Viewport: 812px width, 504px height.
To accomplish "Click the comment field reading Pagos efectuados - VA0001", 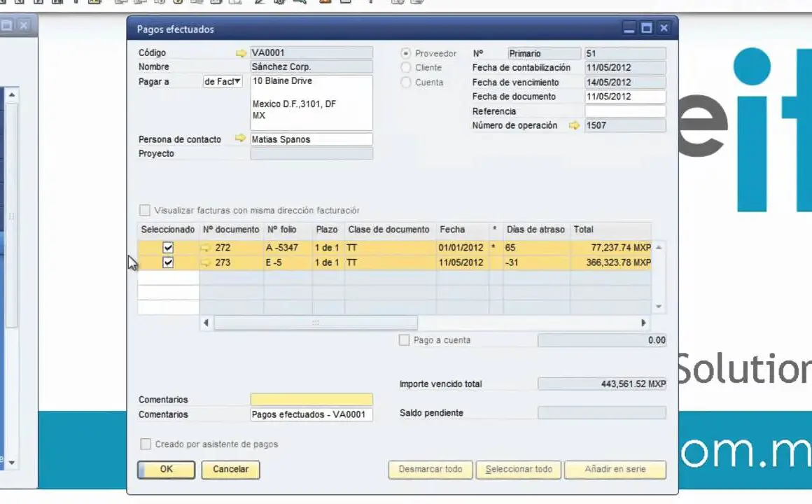I will [x=311, y=414].
